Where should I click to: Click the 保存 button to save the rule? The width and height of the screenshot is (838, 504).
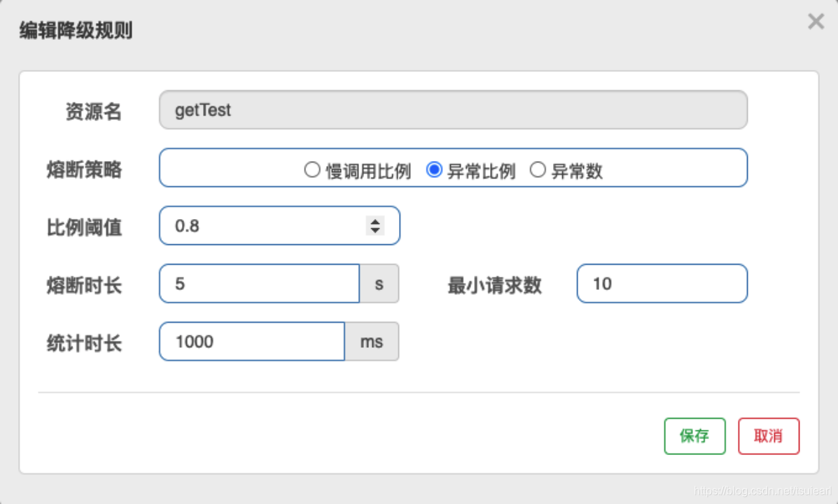[694, 435]
